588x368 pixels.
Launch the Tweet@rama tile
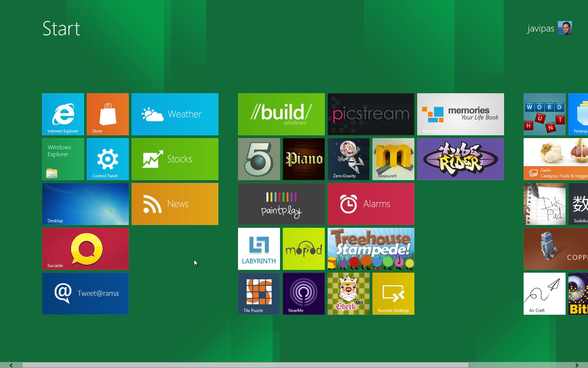point(85,294)
